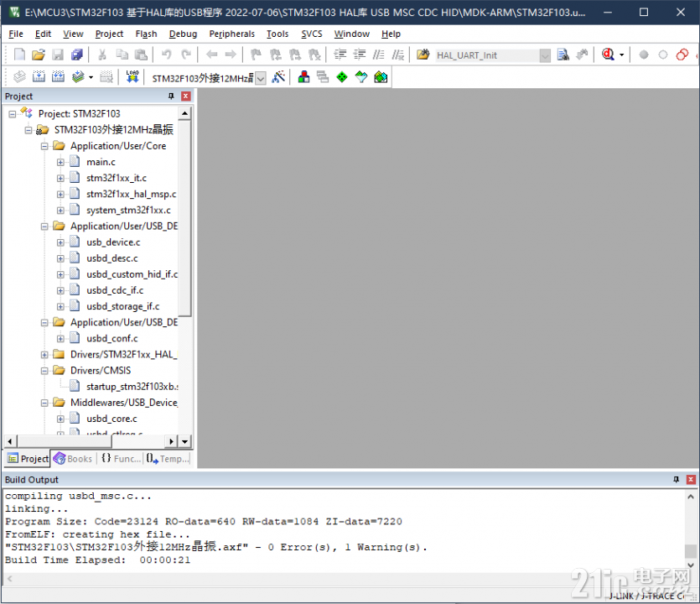Collapse the Drivers/CMSIS folder

point(44,371)
